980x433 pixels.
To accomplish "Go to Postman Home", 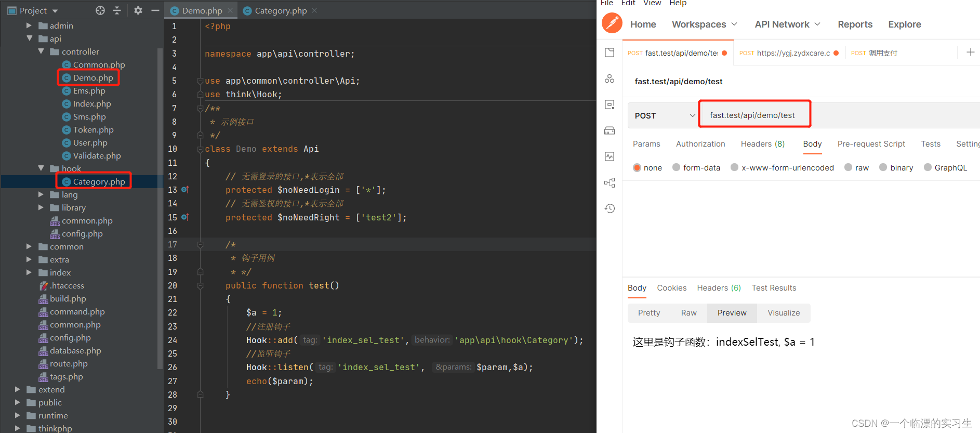I will 643,24.
